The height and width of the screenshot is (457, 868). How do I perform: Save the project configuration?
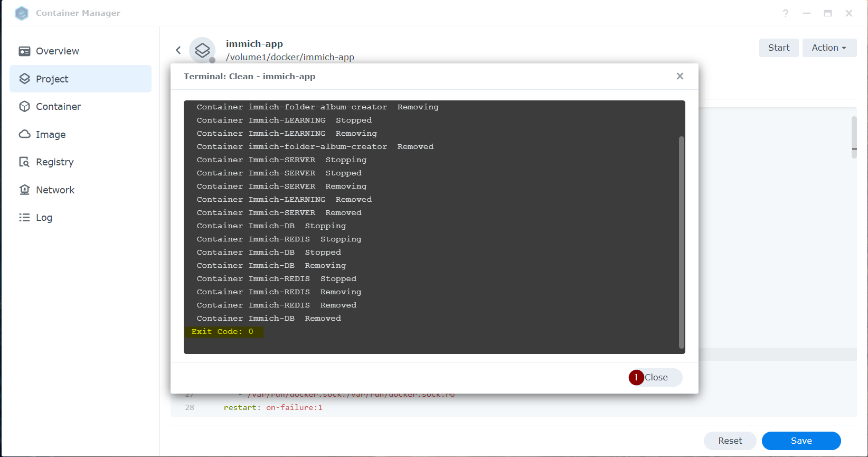(x=801, y=441)
